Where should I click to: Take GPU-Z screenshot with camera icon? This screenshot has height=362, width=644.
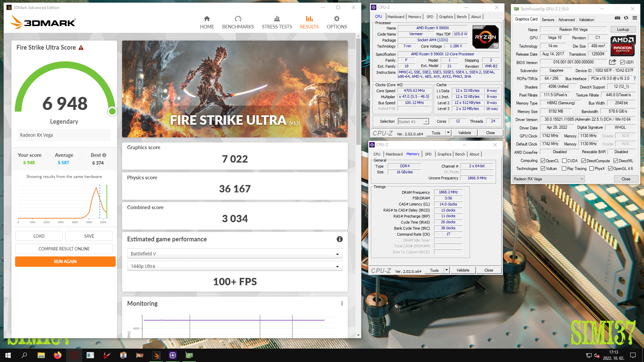pos(618,18)
